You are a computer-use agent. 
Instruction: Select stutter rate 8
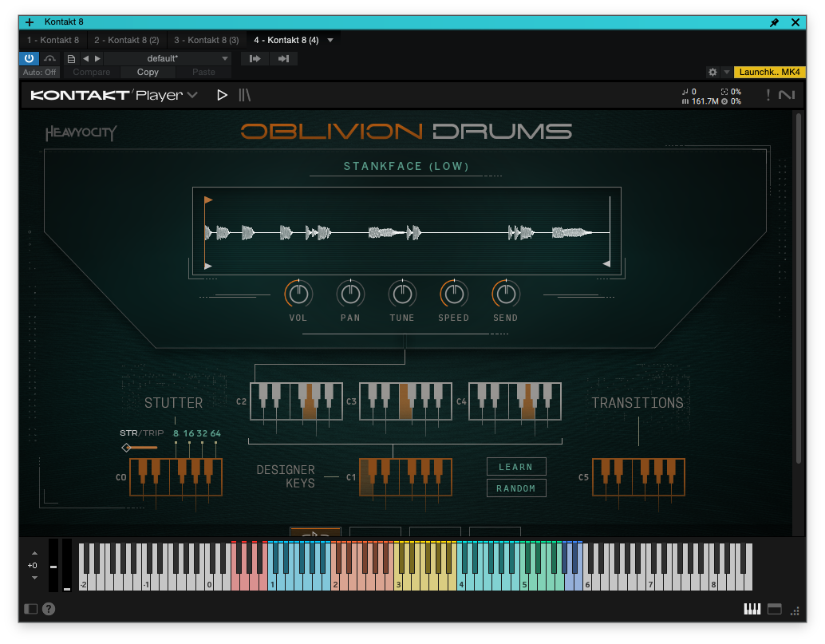[176, 433]
